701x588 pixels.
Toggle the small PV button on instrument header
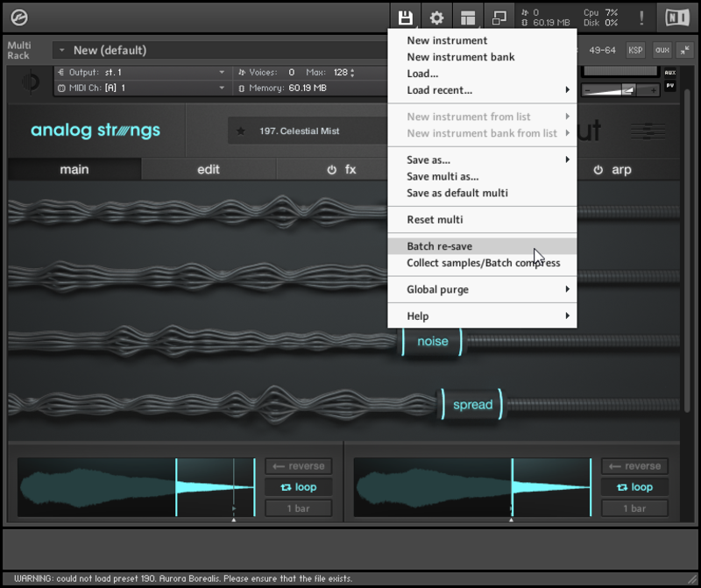click(669, 85)
